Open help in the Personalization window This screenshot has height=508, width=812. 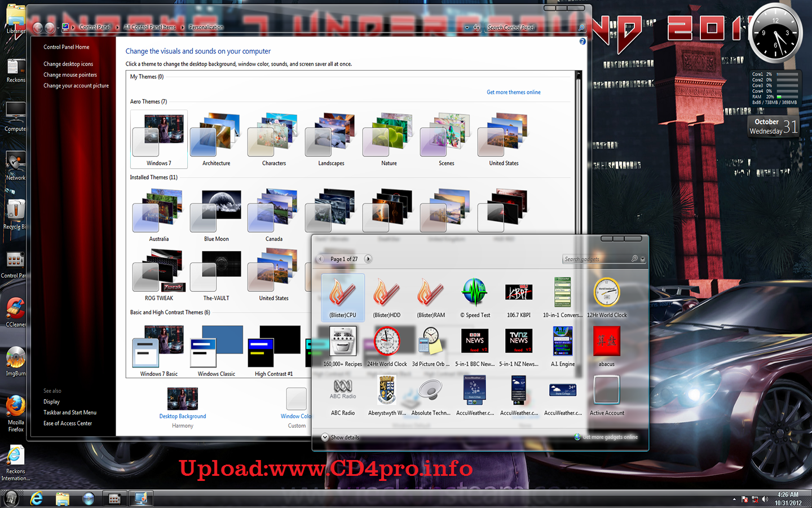[582, 41]
